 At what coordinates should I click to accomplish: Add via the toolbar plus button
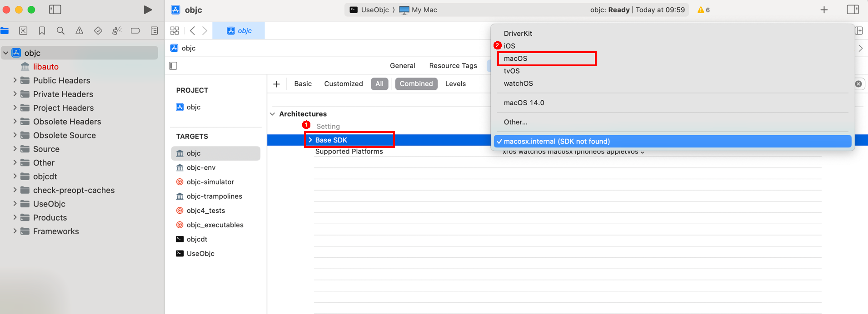click(x=824, y=10)
